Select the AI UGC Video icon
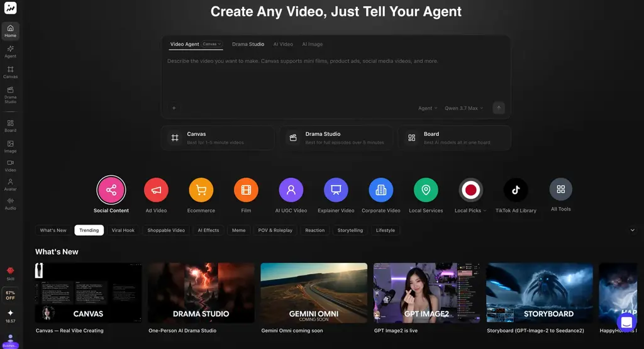The image size is (644, 349). (x=291, y=190)
